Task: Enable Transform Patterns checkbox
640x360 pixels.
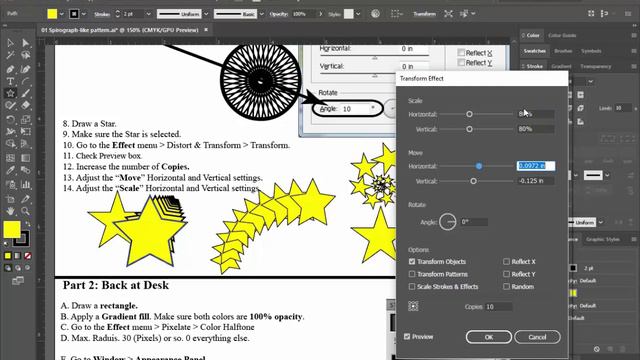Action: click(x=412, y=274)
